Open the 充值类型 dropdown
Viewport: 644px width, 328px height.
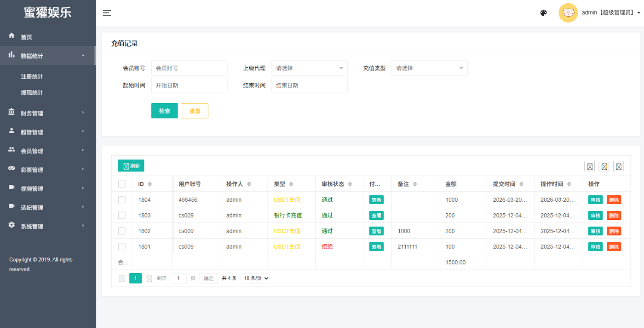click(429, 68)
